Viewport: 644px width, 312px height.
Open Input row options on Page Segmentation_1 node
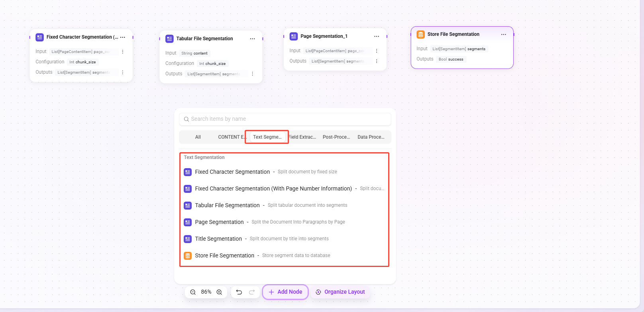pos(377,51)
